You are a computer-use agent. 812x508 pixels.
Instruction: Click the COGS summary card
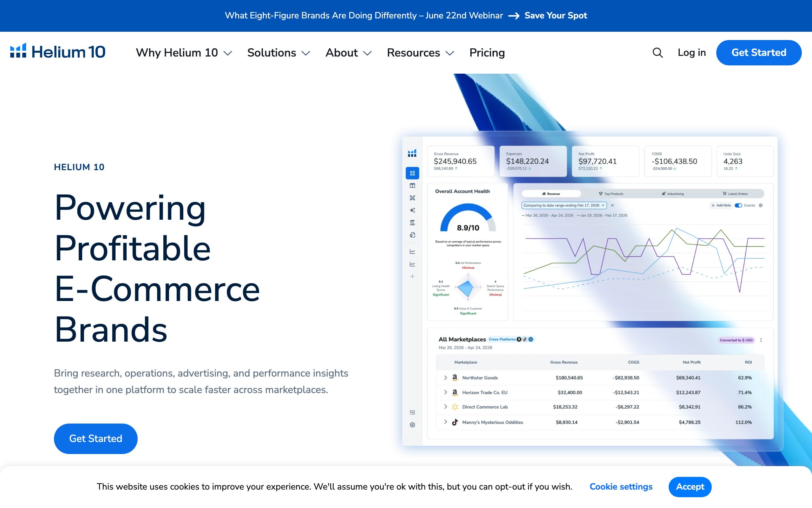(678, 161)
